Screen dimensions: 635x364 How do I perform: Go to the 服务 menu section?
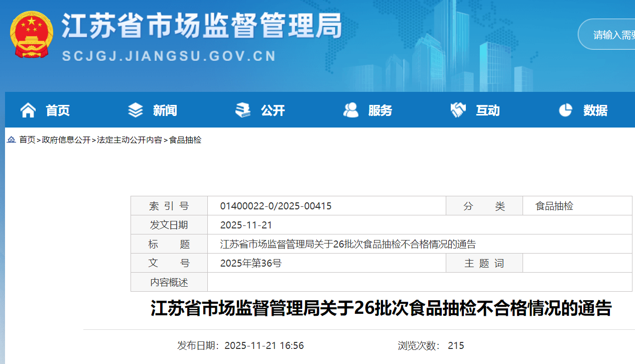tap(380, 110)
